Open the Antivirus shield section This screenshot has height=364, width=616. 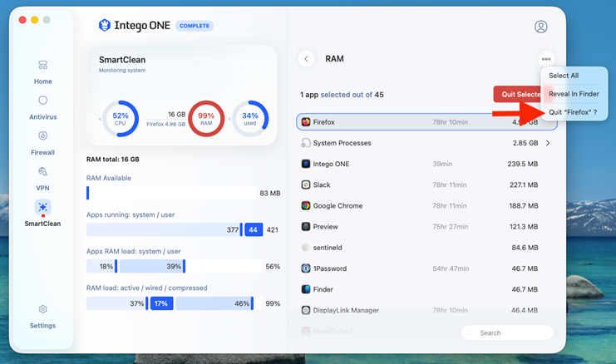click(x=43, y=107)
